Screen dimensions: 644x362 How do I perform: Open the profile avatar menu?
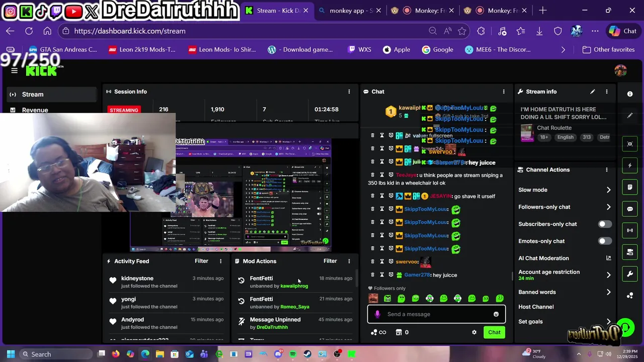620,70
